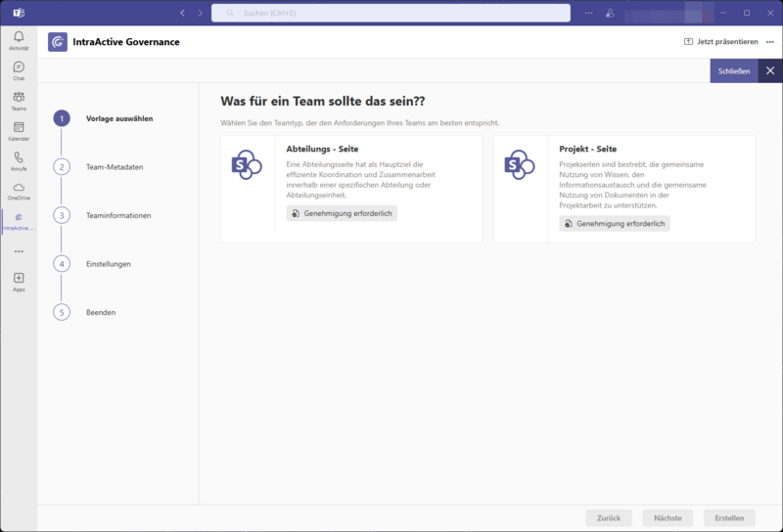Open OneDrive cloud icon
Image resolution: width=783 pixels, height=532 pixels.
pyautogui.click(x=18, y=189)
